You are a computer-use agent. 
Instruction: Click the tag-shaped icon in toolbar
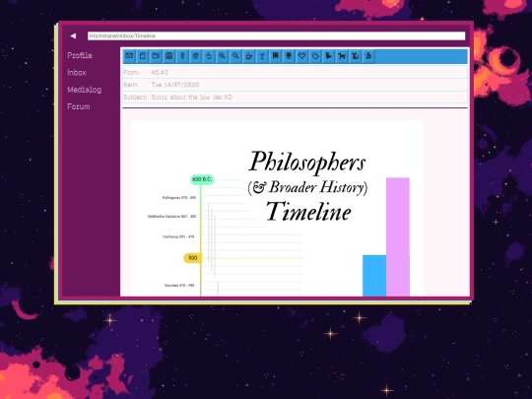tap(315, 56)
